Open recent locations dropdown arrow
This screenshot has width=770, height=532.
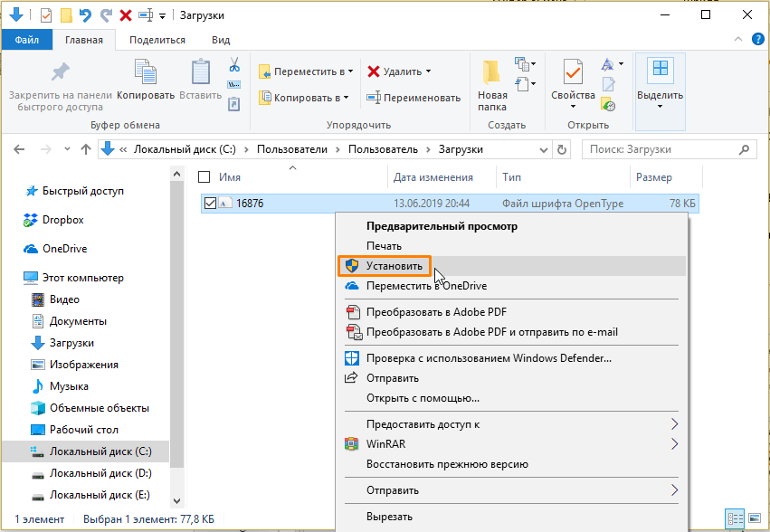67,149
